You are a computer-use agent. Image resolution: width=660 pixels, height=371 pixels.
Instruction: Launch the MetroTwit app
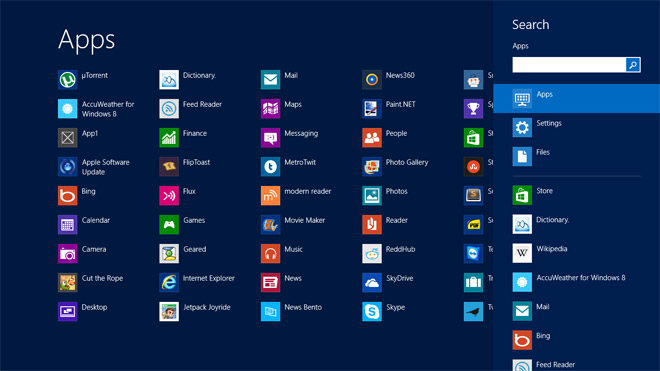pyautogui.click(x=270, y=167)
